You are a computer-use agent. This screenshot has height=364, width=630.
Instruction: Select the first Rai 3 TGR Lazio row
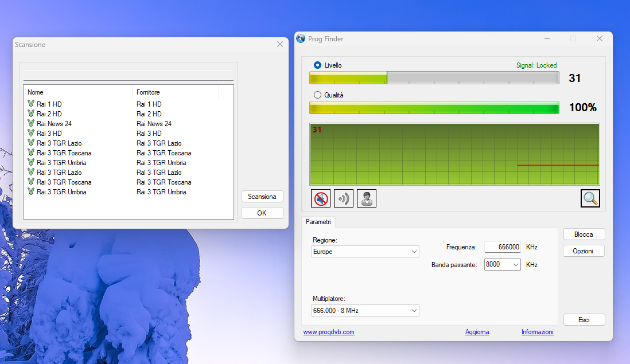[x=129, y=143]
